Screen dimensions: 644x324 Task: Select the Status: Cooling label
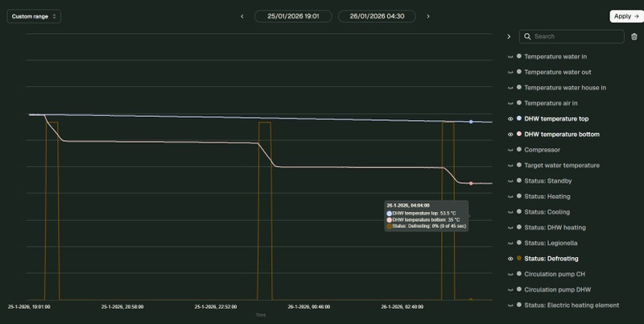point(547,212)
